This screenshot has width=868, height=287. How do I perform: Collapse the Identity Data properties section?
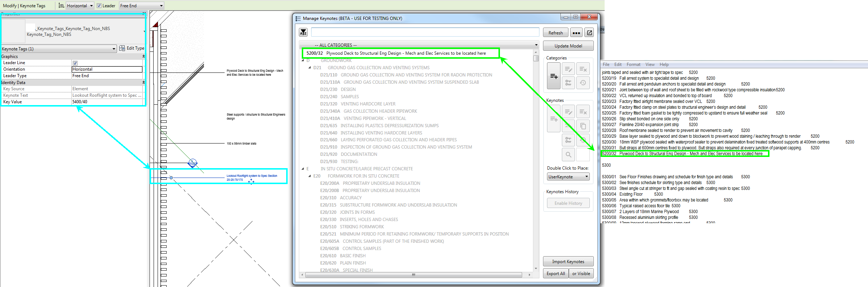143,82
